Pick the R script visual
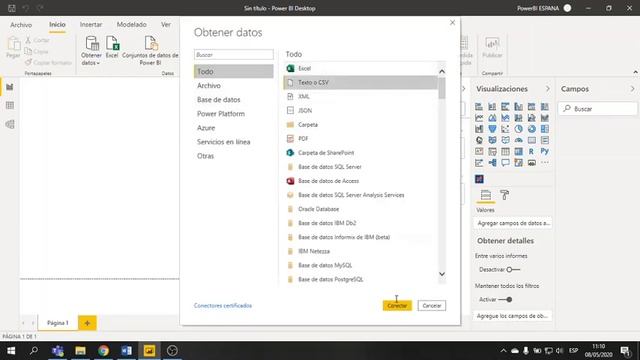The height and width of the screenshot is (360, 640). 531,151
